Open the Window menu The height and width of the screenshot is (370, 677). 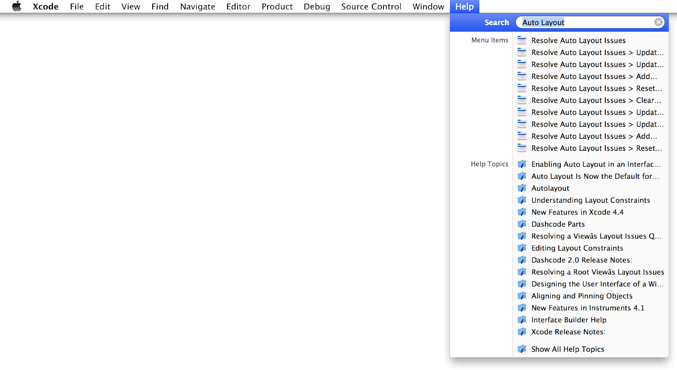click(428, 6)
